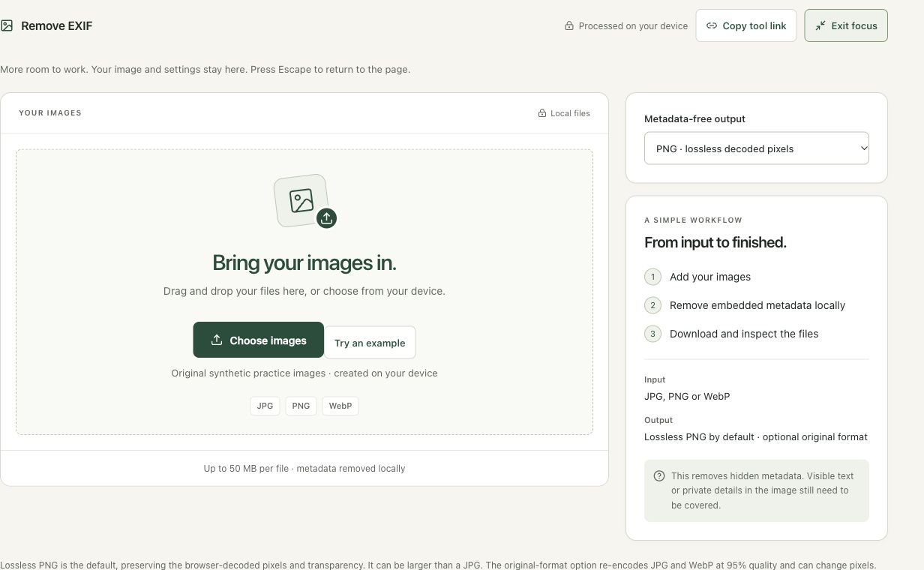Click the Drag and drop your files here text
This screenshot has height=570, width=924.
[x=304, y=291]
